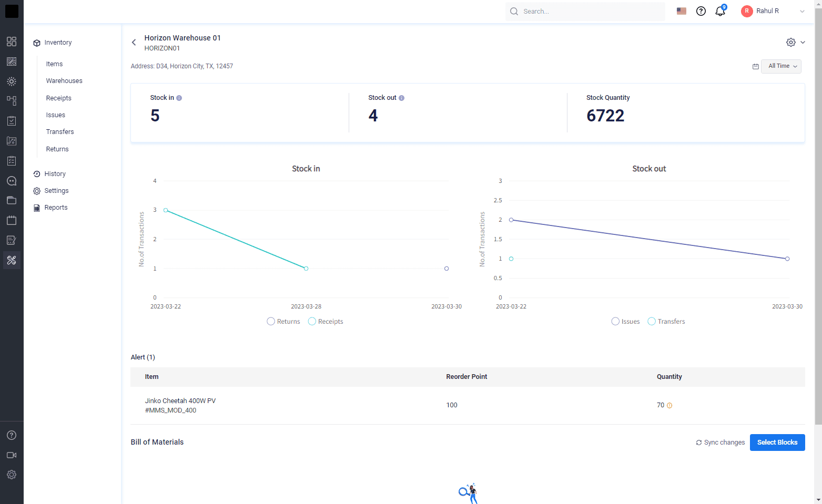
Task: Open Warehouses in the inventory menu
Action: [64, 81]
